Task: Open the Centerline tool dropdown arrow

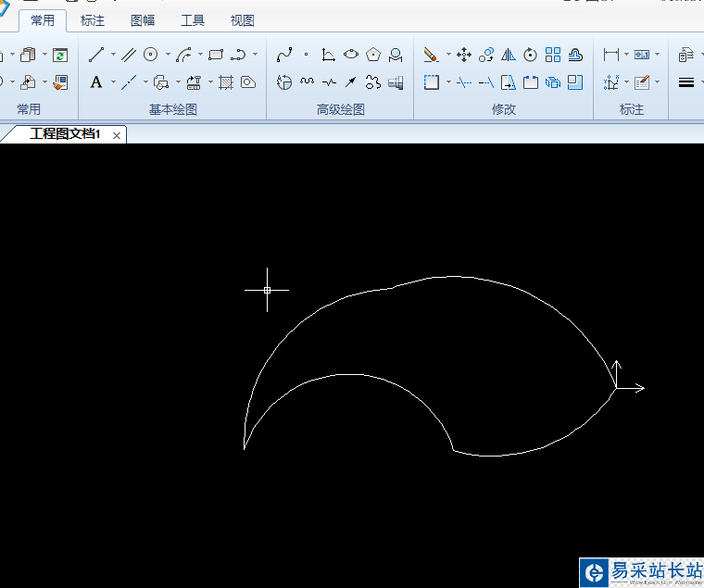Action: pos(145,82)
